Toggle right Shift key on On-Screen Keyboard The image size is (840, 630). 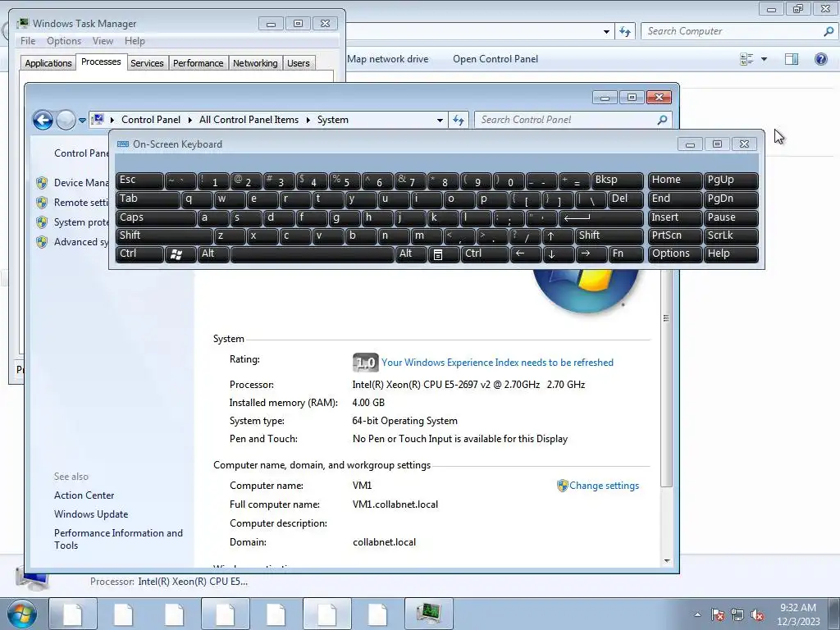pyautogui.click(x=609, y=235)
